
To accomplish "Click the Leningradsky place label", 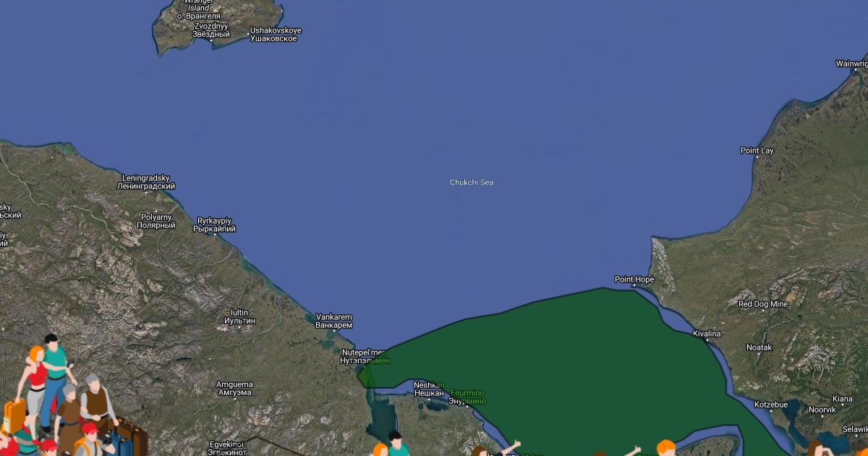I will click(x=146, y=182).
